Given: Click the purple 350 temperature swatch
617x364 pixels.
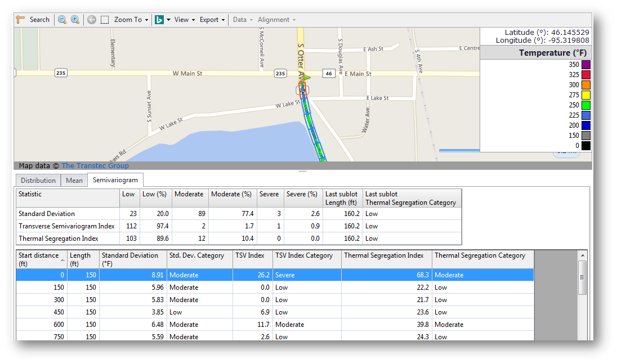Looking at the screenshot, I should click(x=585, y=65).
